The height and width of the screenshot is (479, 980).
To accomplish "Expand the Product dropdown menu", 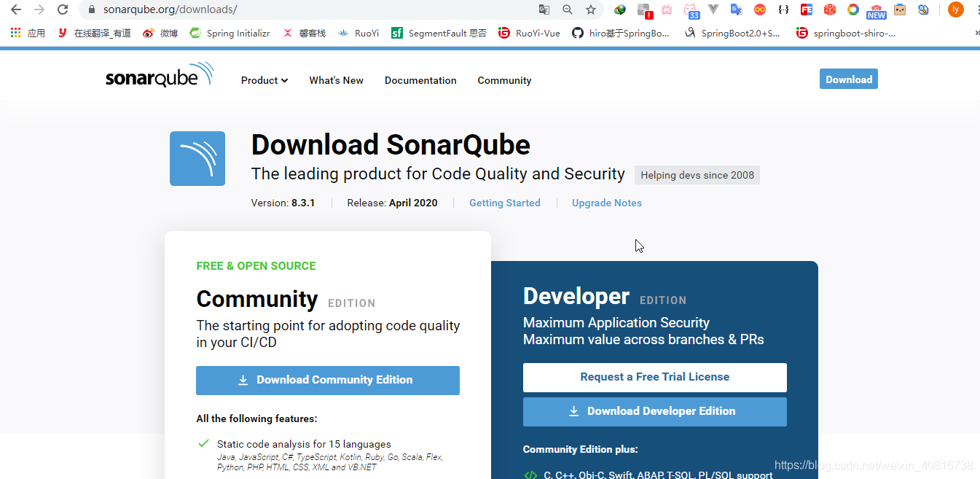I will (x=264, y=80).
